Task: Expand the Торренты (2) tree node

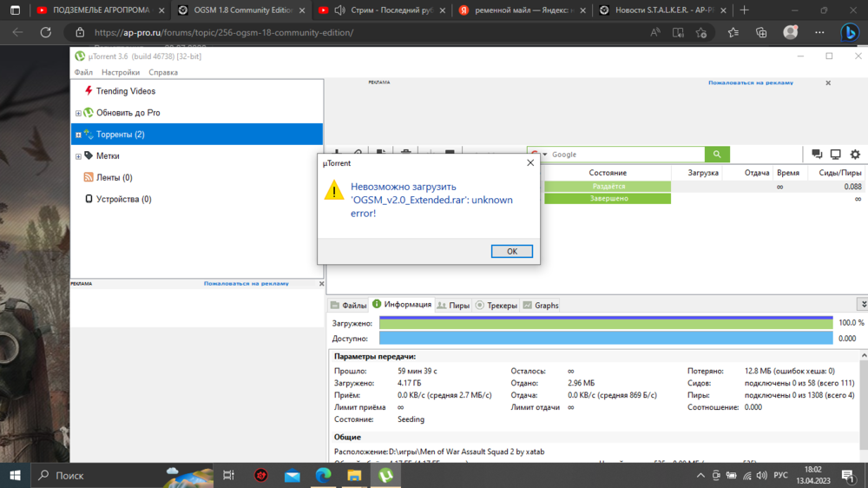Action: click(x=78, y=135)
